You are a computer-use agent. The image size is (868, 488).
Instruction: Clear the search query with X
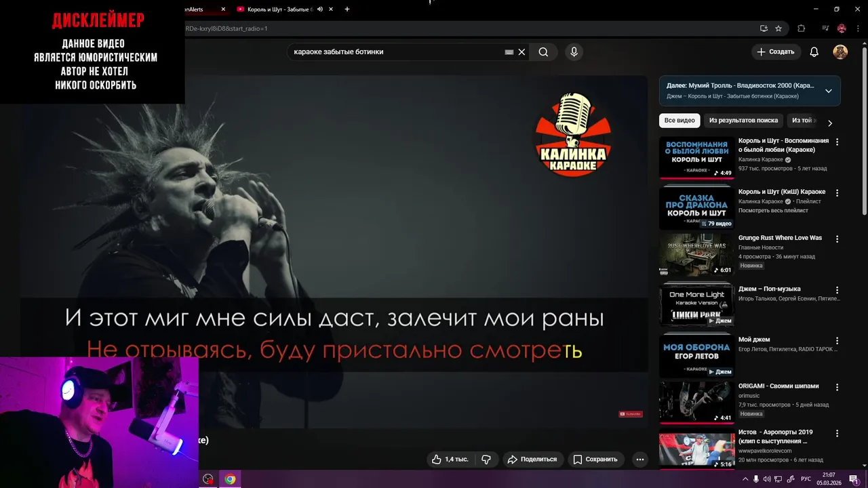tap(521, 52)
